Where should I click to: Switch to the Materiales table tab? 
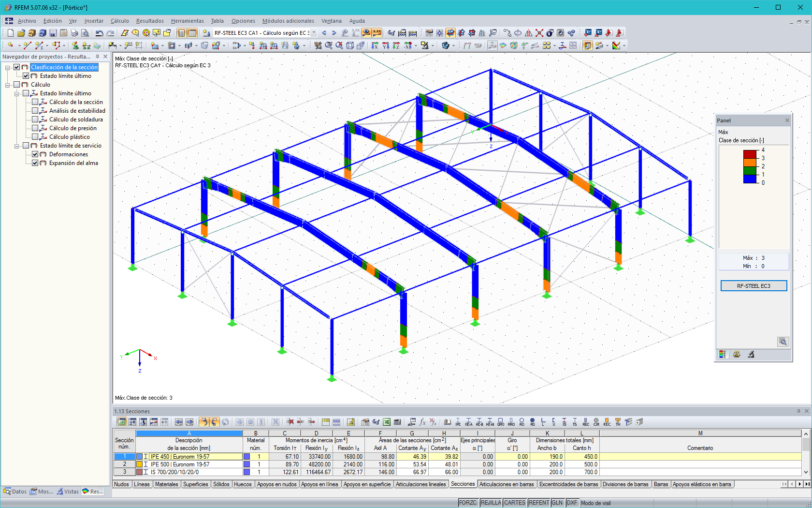(x=166, y=484)
